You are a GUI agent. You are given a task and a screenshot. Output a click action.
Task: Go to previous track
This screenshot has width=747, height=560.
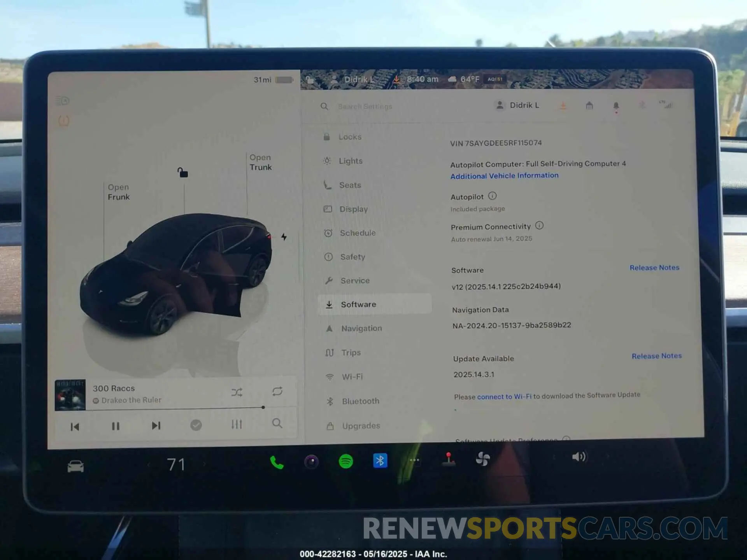point(75,427)
